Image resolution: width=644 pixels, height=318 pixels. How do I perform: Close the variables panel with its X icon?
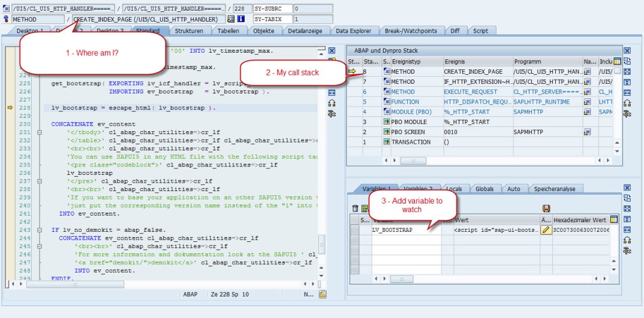click(x=627, y=187)
